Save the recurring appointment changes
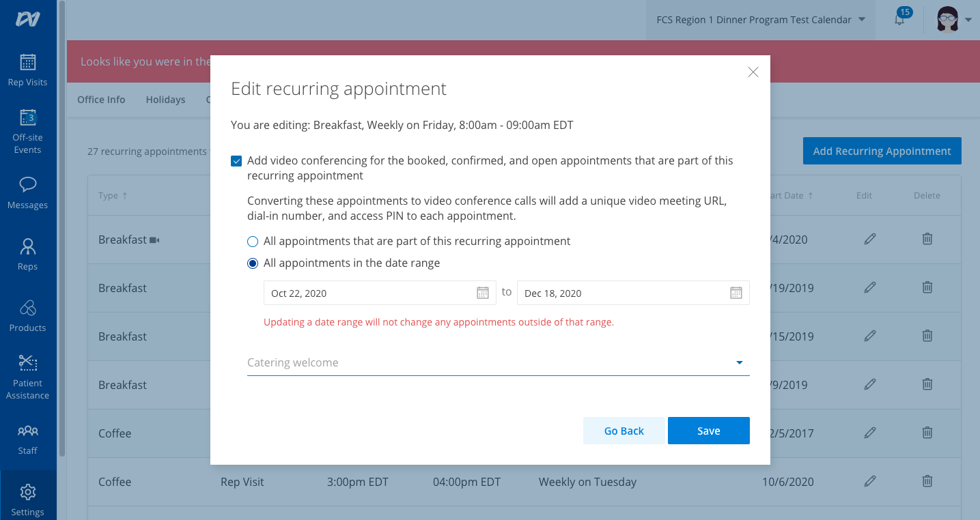 click(x=708, y=431)
